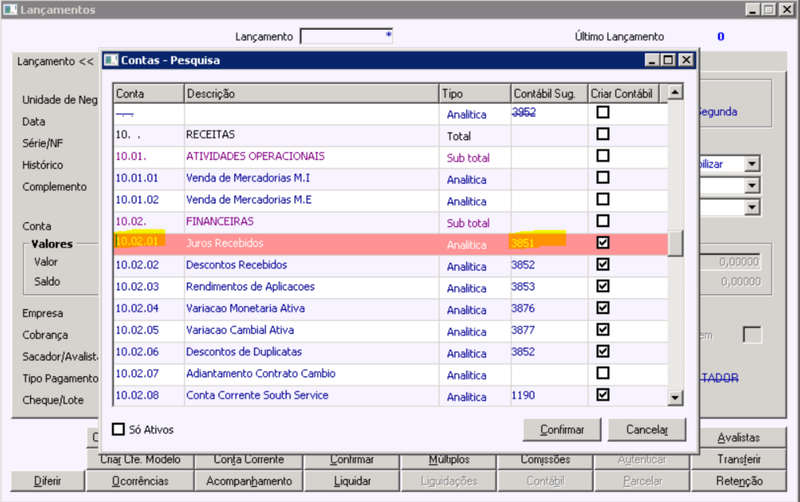Image resolution: width=800 pixels, height=502 pixels.
Task: Check Criar Contábil for Adiantamento Contrato Cambio
Action: 603,373
